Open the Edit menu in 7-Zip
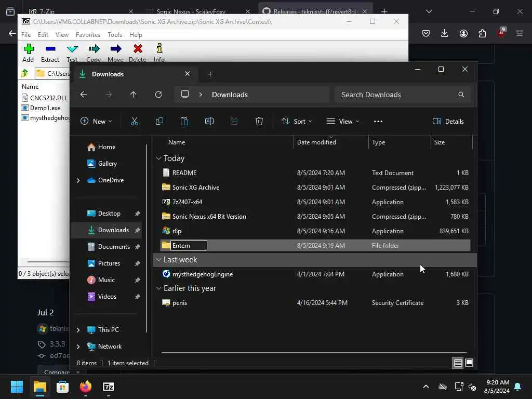This screenshot has height=399, width=532. point(43,35)
